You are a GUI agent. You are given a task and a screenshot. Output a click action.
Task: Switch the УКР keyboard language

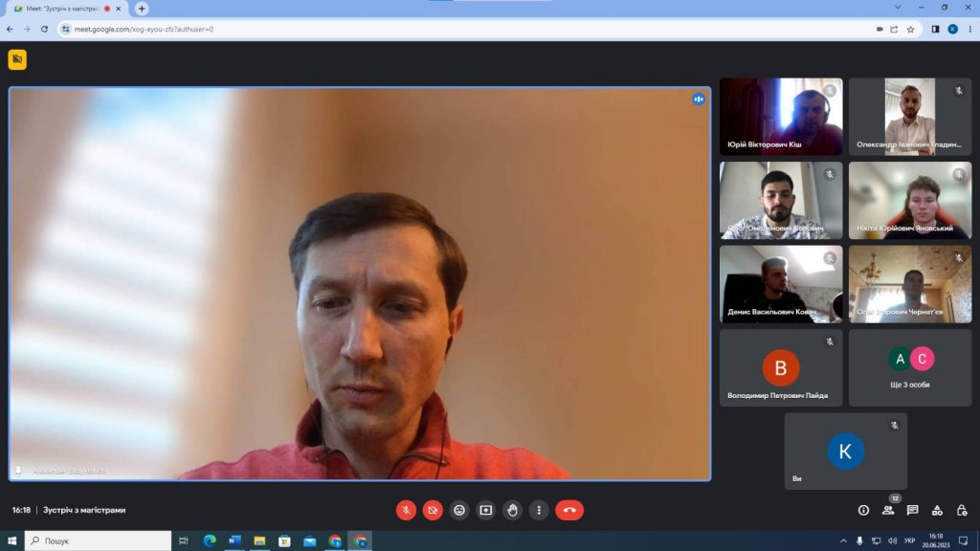pyautogui.click(x=909, y=541)
